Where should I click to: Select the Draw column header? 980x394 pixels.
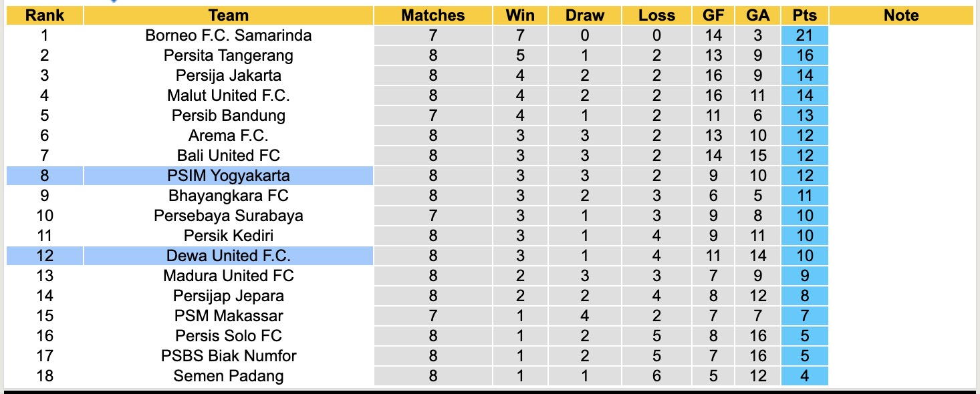click(x=584, y=15)
